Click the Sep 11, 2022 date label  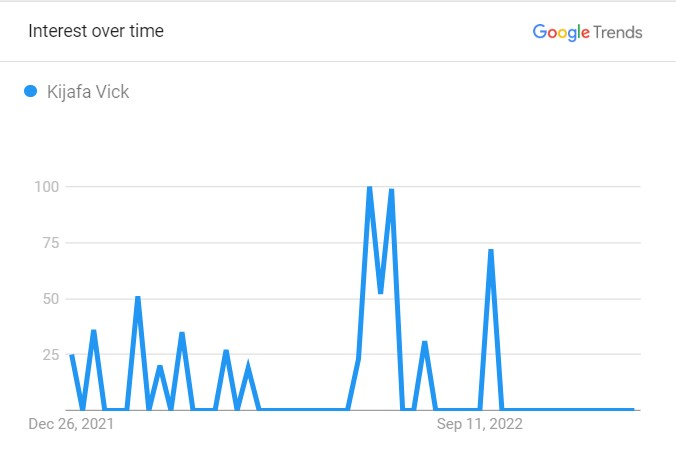click(x=479, y=424)
